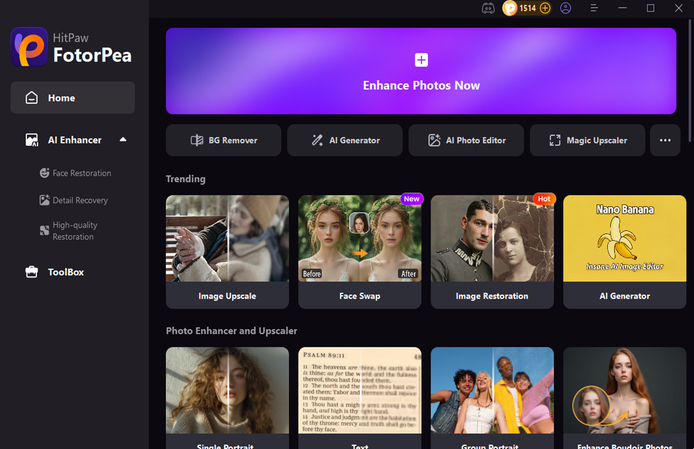Open Face Restoration in sidebar
694x449 pixels.
tap(75, 173)
